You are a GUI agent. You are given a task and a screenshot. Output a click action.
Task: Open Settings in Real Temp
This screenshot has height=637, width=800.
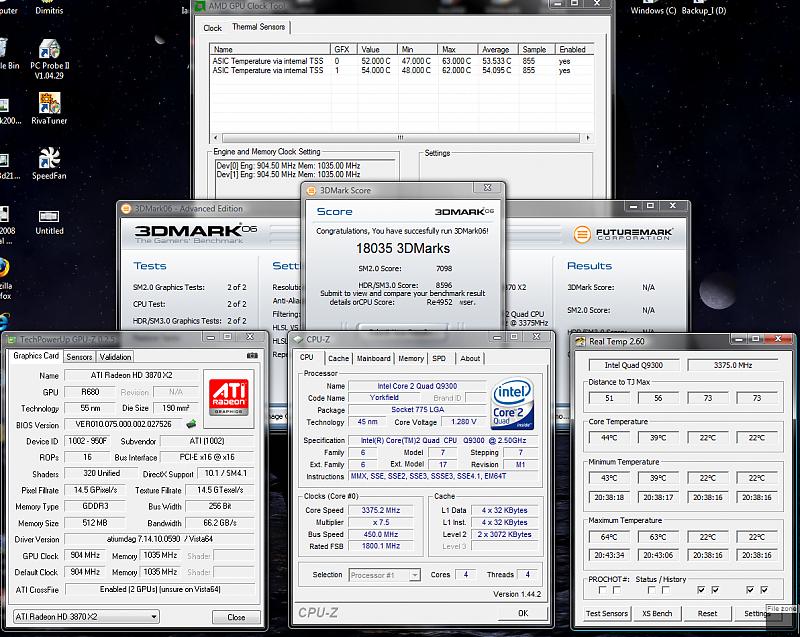tap(758, 614)
